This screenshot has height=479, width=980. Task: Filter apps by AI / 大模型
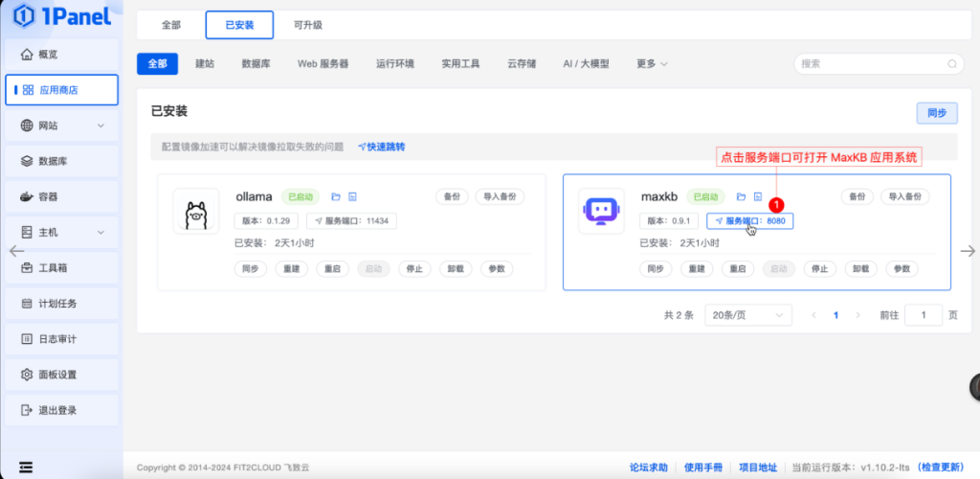click(x=587, y=64)
